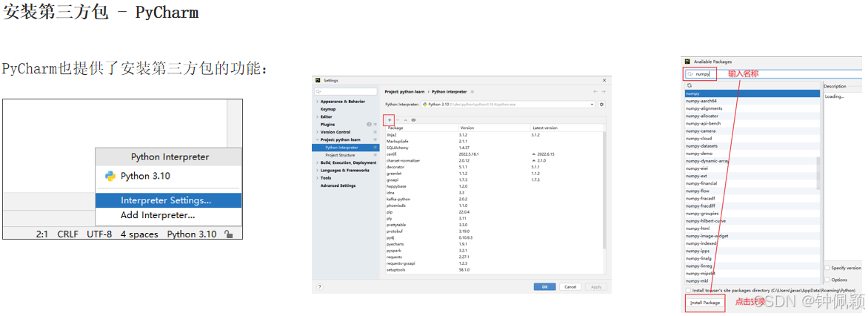
Task: Click the Latest version column header
Action: (565, 128)
